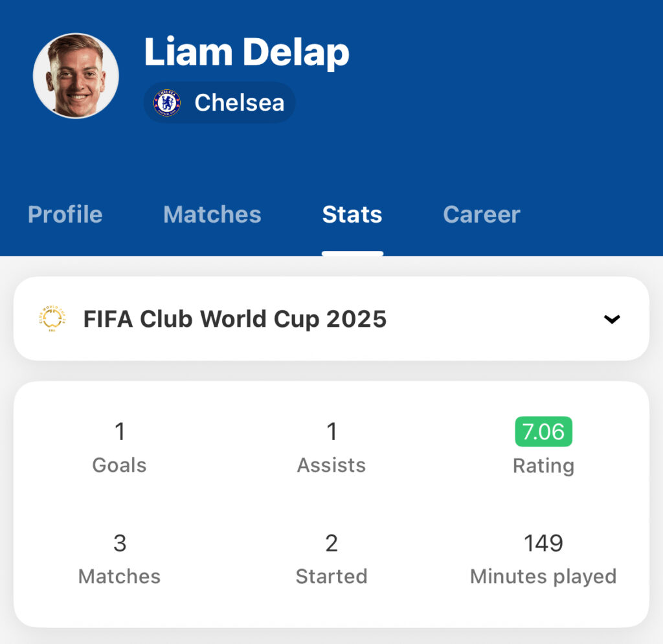Switch to the Profile tab

point(65,214)
